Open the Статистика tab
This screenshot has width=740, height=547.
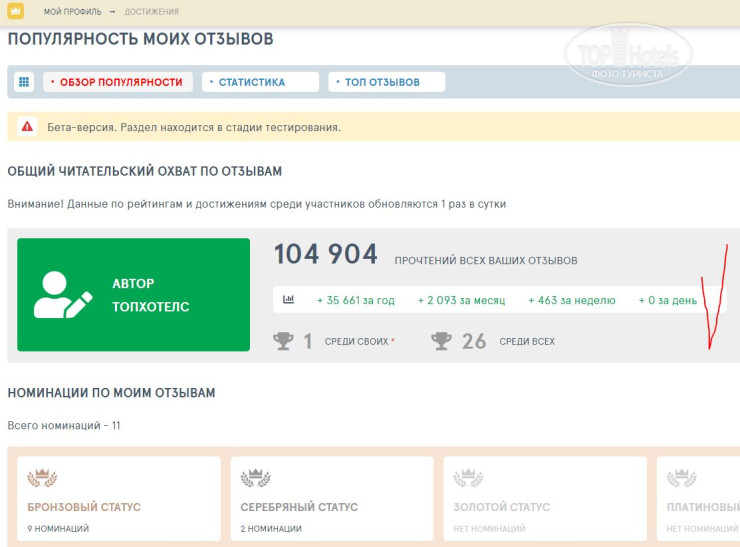click(261, 82)
